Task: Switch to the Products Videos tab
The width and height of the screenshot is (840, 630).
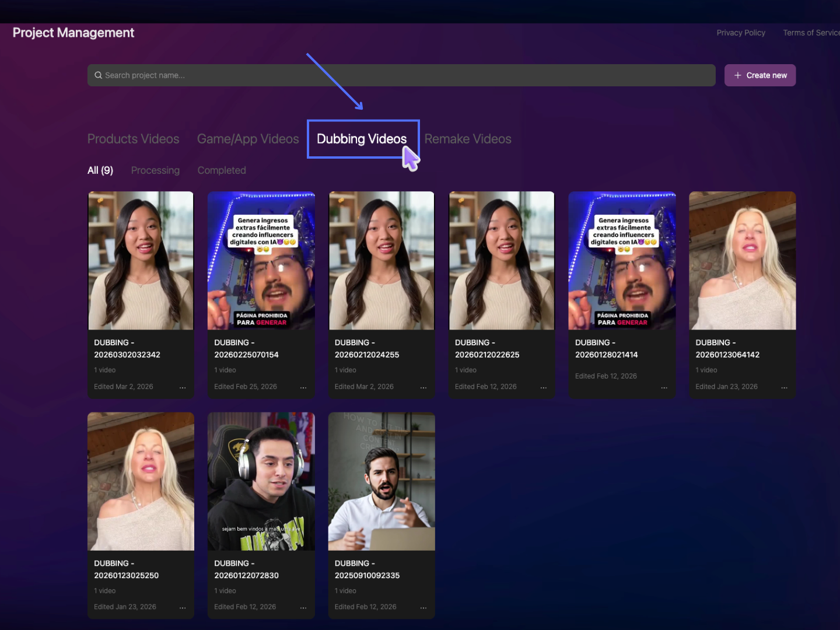Action: click(x=133, y=139)
